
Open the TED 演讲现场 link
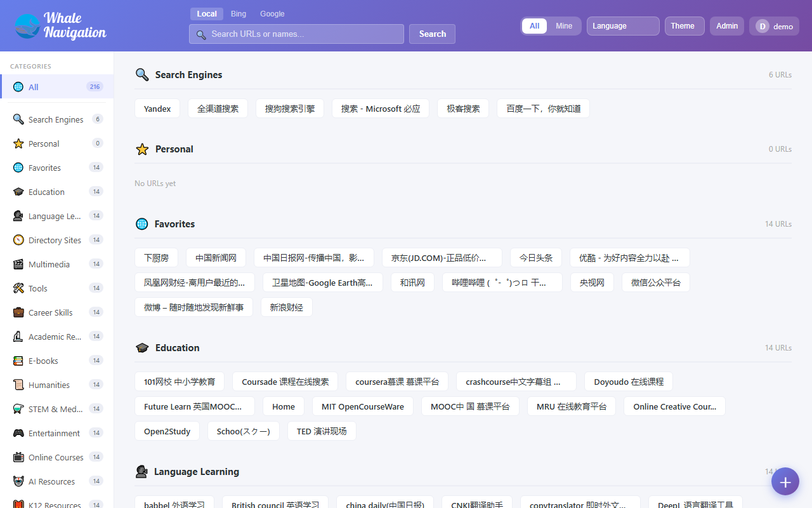click(322, 431)
